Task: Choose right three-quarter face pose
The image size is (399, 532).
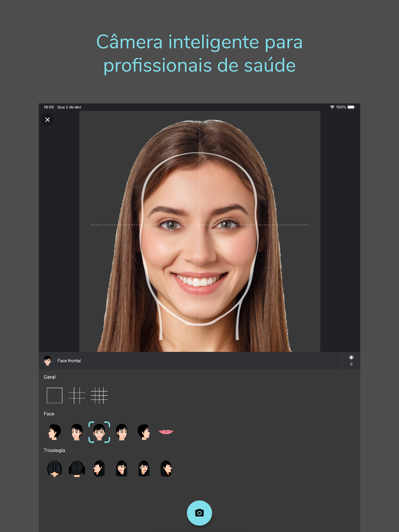Action: coord(122,432)
